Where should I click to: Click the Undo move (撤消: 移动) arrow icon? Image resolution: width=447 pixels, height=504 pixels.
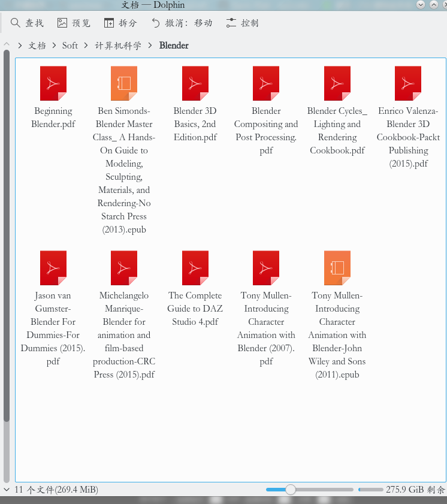pyautogui.click(x=156, y=23)
